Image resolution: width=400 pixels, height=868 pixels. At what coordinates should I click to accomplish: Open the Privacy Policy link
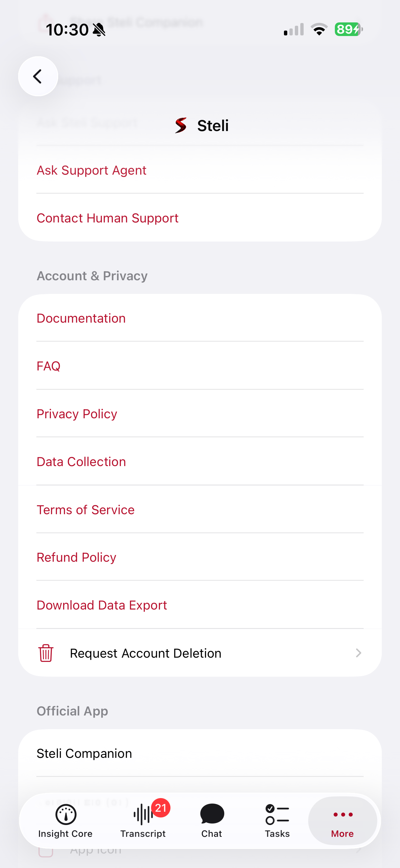point(77,414)
